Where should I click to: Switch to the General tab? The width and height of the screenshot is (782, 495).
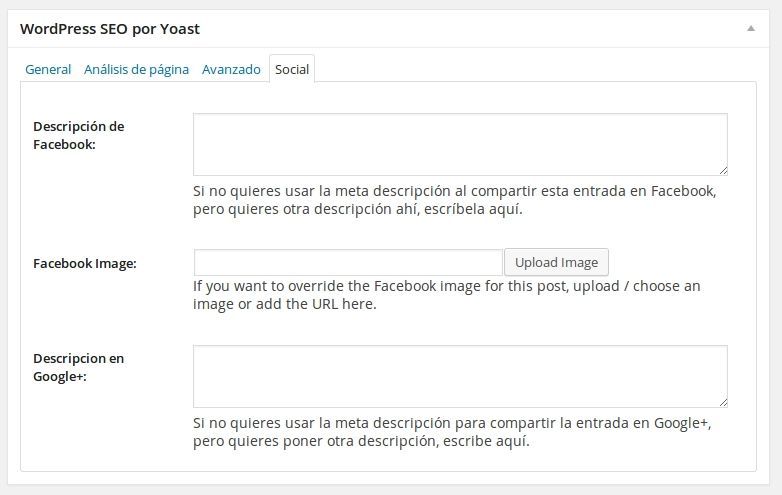tap(48, 69)
